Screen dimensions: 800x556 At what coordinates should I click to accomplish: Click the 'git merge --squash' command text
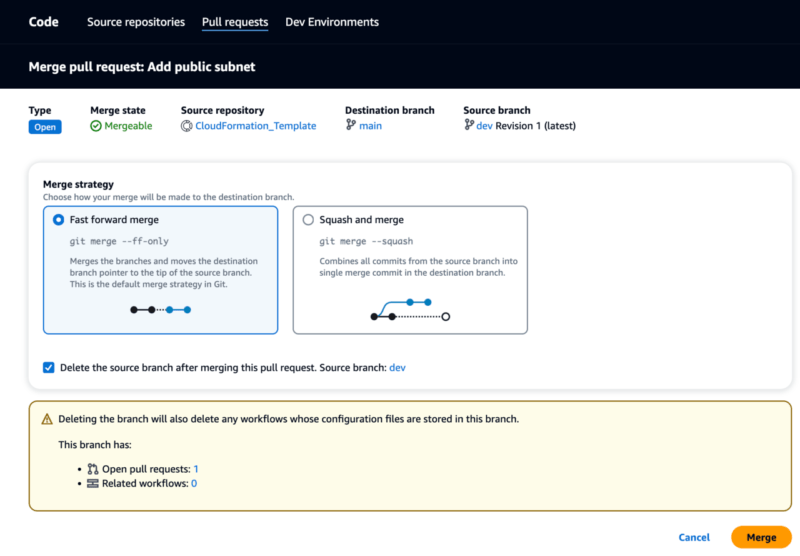pyautogui.click(x=366, y=241)
